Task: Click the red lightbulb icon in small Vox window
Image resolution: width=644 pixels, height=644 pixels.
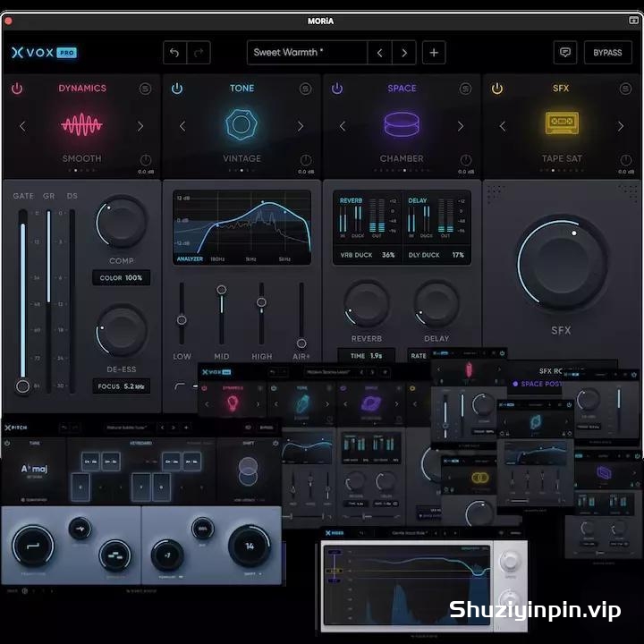Action: 233,403
